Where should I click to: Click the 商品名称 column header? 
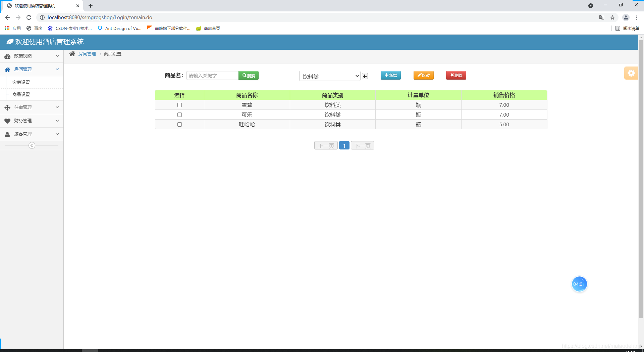tap(247, 95)
